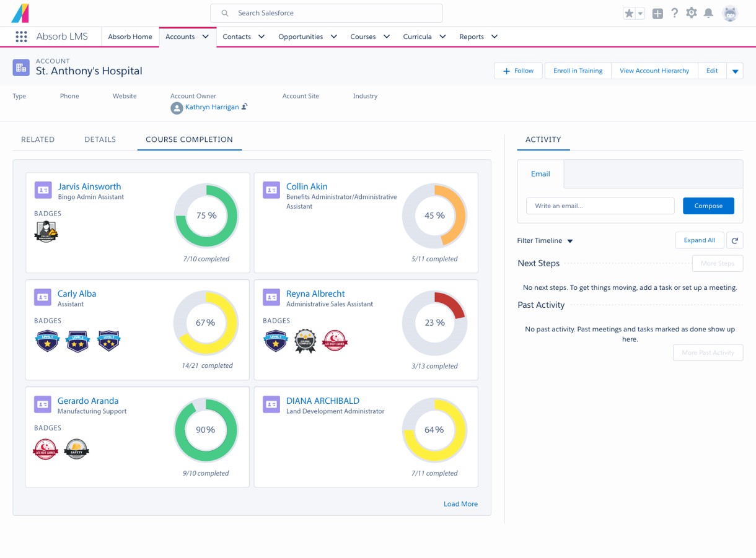Click the notifications bell icon
This screenshot has height=558, width=756.
click(708, 13)
